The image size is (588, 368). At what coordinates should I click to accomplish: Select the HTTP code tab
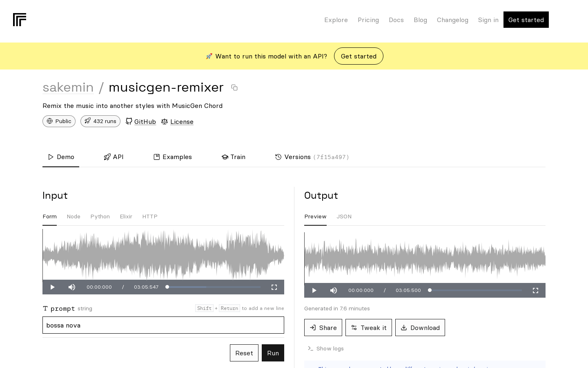(x=150, y=217)
